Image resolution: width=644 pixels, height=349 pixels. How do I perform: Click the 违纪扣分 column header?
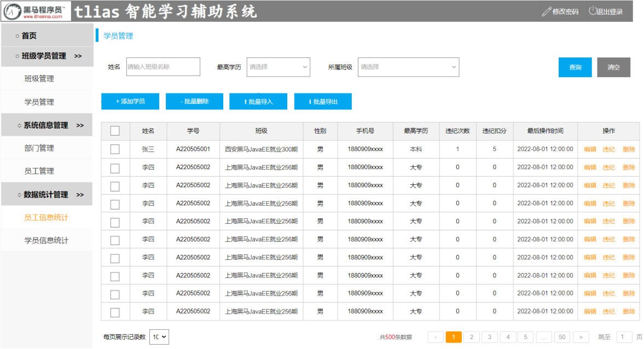pyautogui.click(x=495, y=131)
